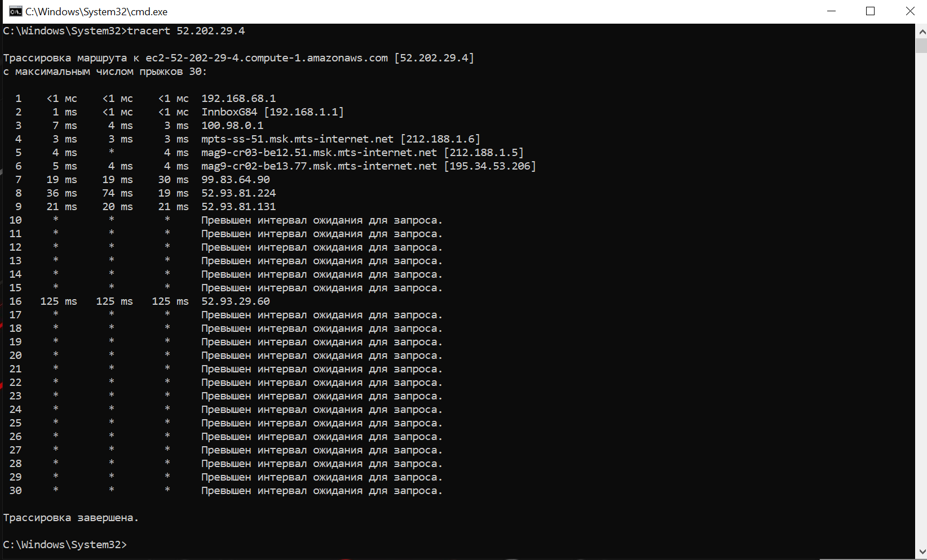Screen dimensions: 927x560
Task: Click the 20 ms value in hop 9
Action: [x=118, y=207]
